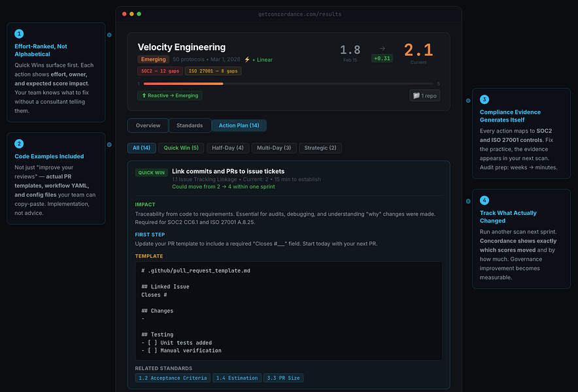Click the Velocity Engineering title

click(x=181, y=47)
